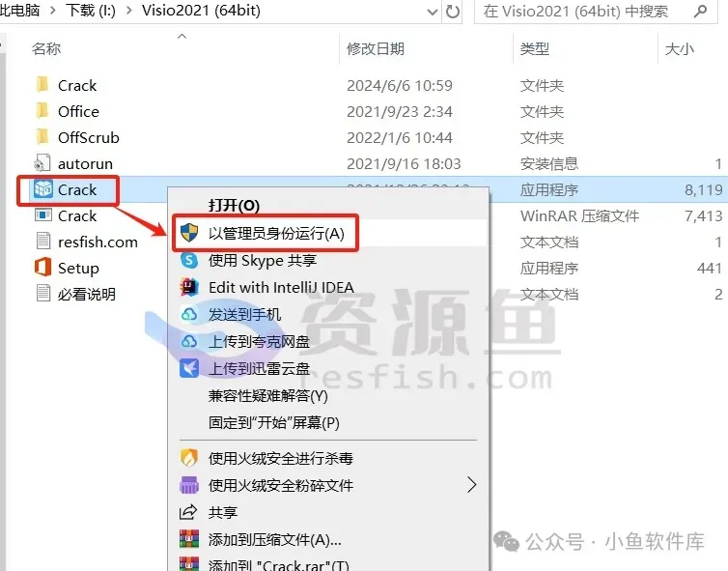Click the refresh icon beside address bar
The height and width of the screenshot is (571, 728).
[x=452, y=12]
